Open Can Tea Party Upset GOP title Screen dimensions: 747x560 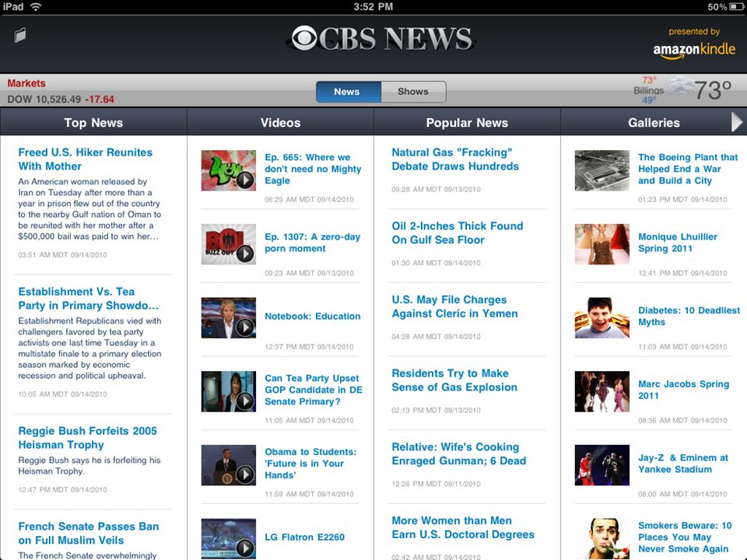314,390
